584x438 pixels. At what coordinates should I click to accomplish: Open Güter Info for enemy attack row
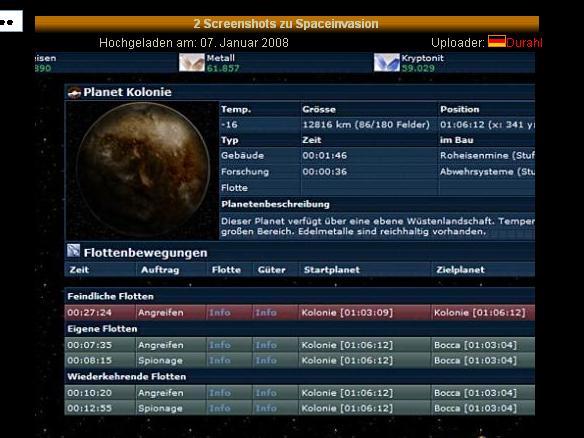(x=266, y=312)
